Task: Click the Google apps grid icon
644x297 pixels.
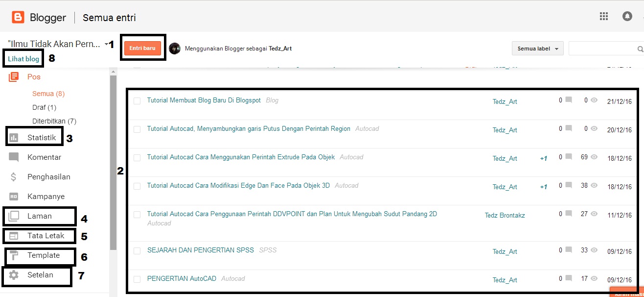Action: (603, 16)
